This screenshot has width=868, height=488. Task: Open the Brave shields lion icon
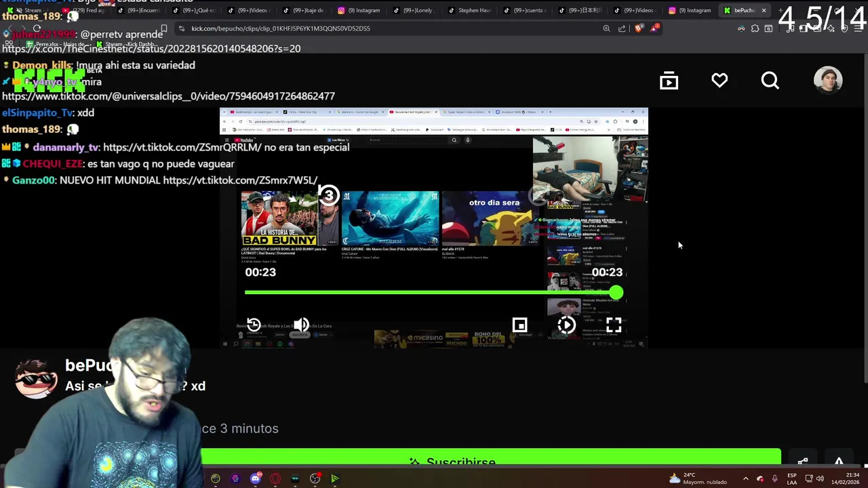638,28
